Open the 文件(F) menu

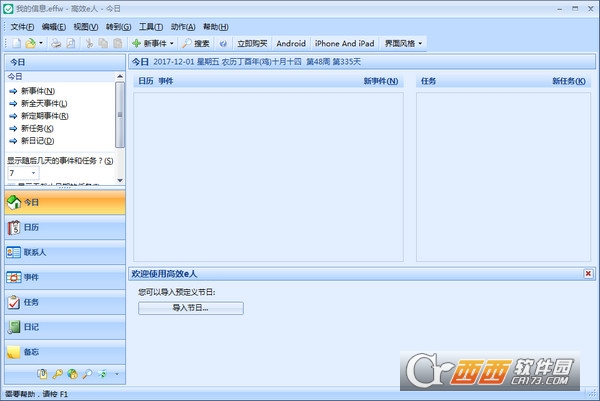click(22, 27)
